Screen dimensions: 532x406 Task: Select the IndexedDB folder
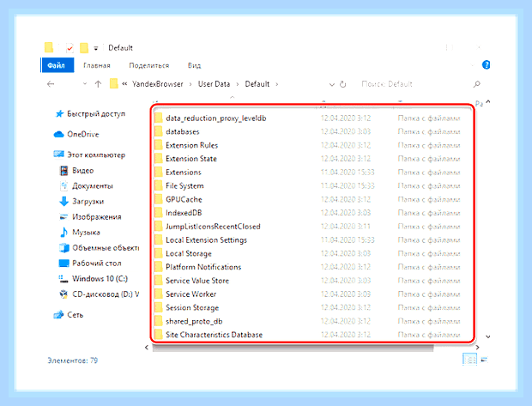(184, 213)
